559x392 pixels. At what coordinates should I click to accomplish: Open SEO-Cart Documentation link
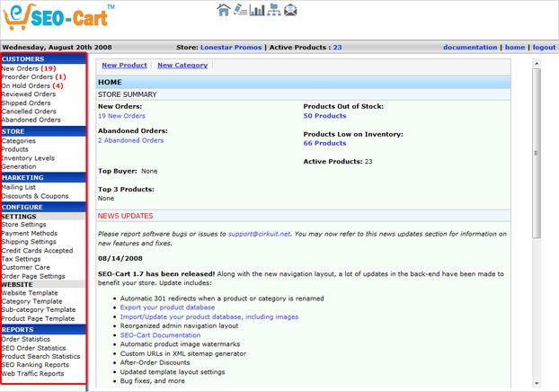(161, 335)
